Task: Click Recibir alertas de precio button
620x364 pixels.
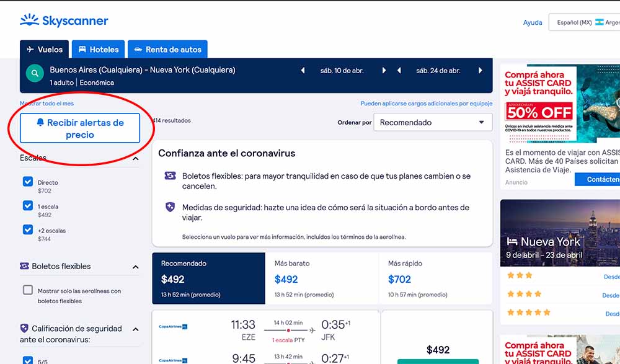Action: (x=80, y=128)
